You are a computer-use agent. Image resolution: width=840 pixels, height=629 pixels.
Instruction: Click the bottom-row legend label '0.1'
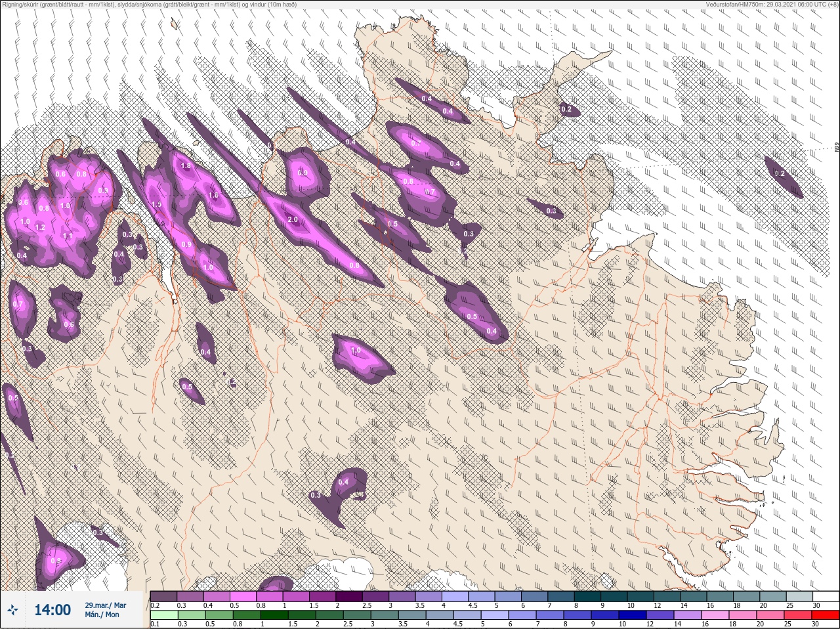pyautogui.click(x=155, y=624)
